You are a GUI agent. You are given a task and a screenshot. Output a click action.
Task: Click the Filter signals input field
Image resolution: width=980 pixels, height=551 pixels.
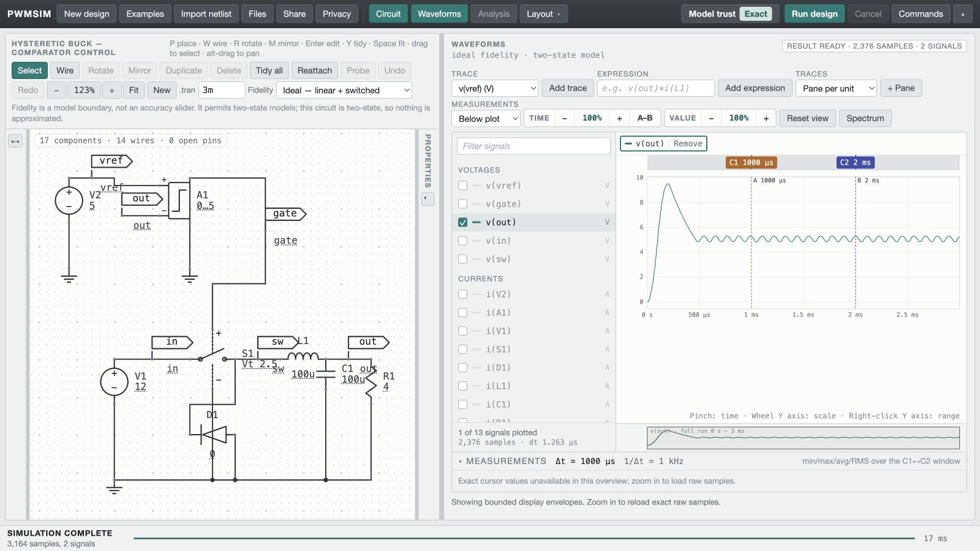pos(533,146)
